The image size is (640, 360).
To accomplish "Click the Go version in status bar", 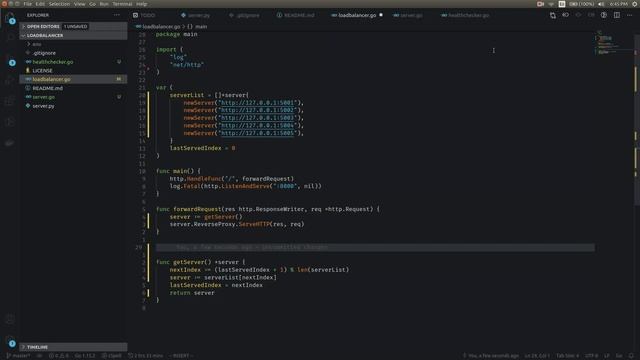I will click(85, 356).
